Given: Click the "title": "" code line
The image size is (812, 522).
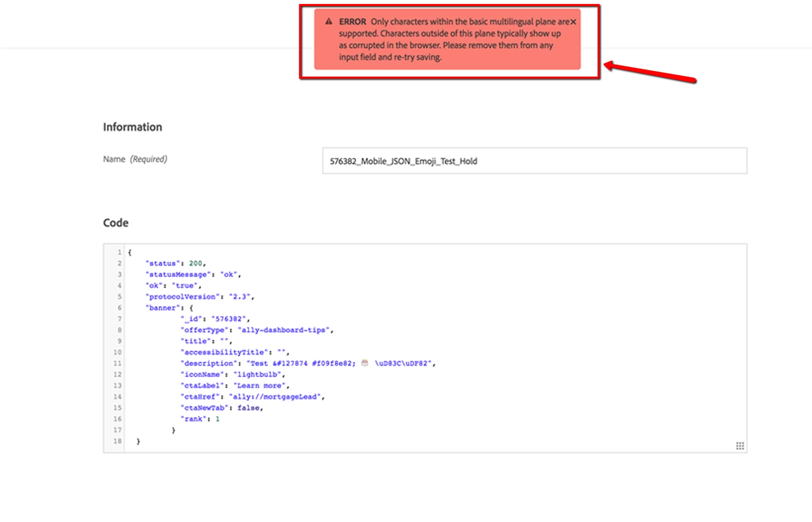Looking at the screenshot, I should [x=206, y=341].
